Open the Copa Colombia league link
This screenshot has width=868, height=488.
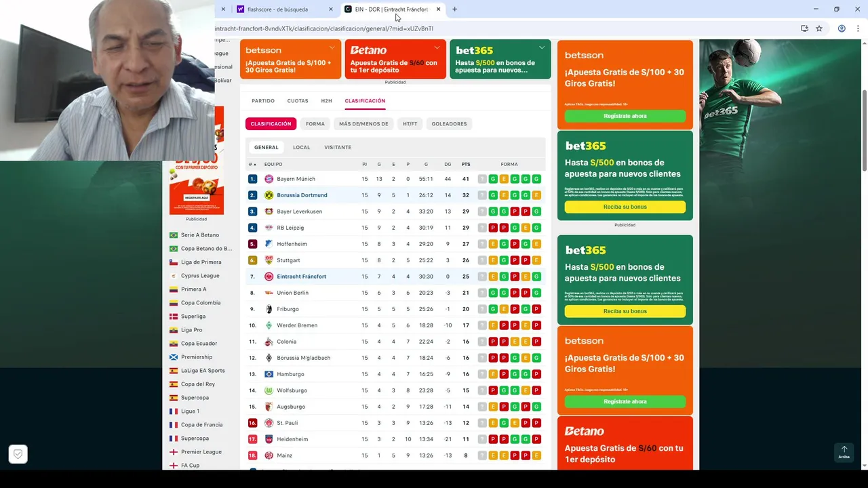(201, 303)
